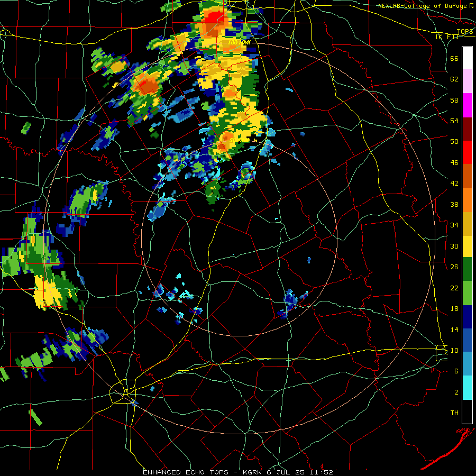Viewport: 476px width, 476px height.
Task: Click the bright red legend swatch
Action: [x=467, y=152]
